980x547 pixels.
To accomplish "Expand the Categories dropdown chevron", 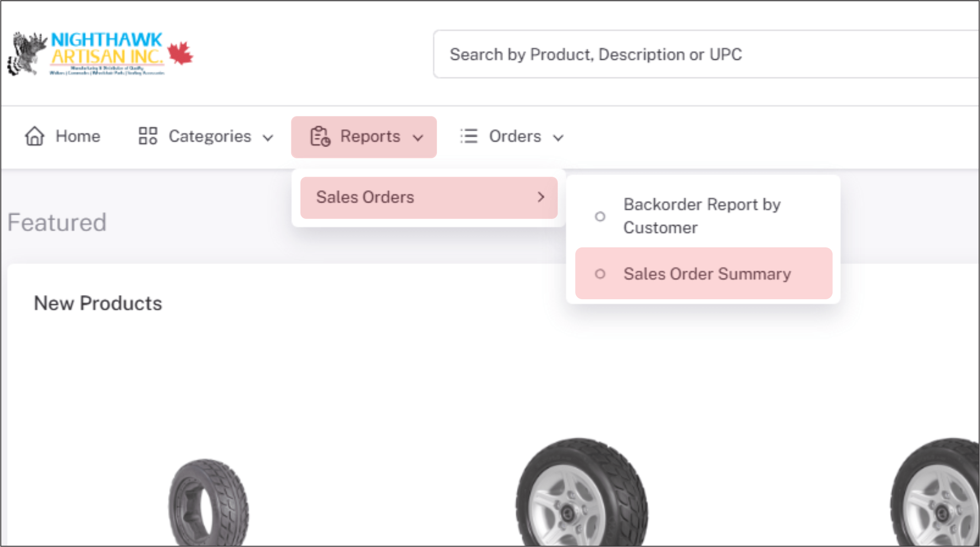I will 268,138.
